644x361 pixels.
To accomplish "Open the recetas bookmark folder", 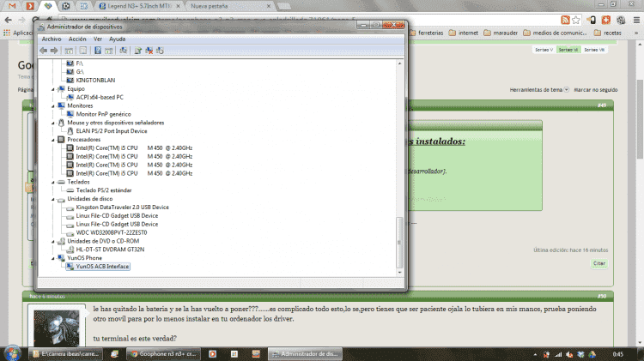I will (x=608, y=33).
